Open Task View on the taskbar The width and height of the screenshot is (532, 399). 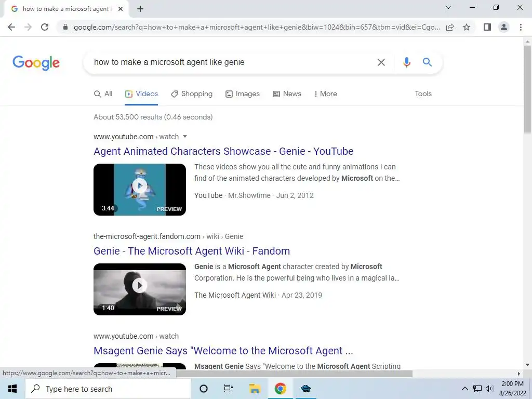pos(229,389)
